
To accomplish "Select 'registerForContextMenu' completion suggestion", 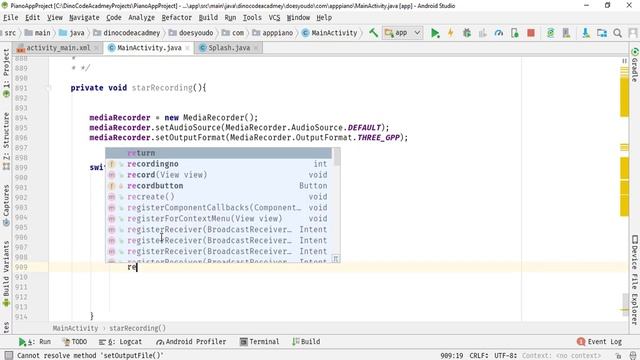I will coord(219,218).
